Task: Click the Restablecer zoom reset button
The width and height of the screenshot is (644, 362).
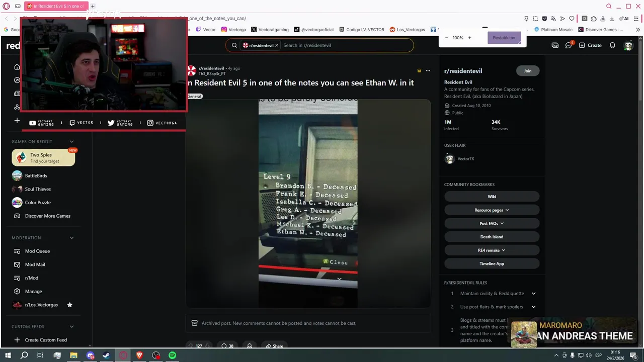Action: click(504, 38)
